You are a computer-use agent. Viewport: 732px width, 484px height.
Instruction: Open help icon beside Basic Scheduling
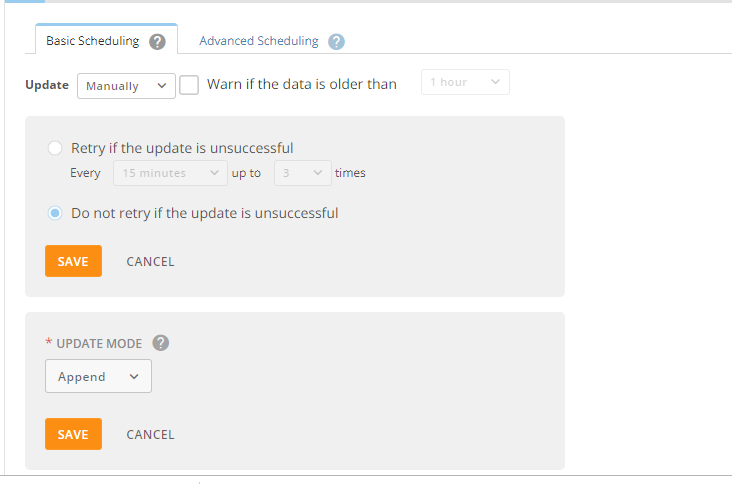coord(157,42)
